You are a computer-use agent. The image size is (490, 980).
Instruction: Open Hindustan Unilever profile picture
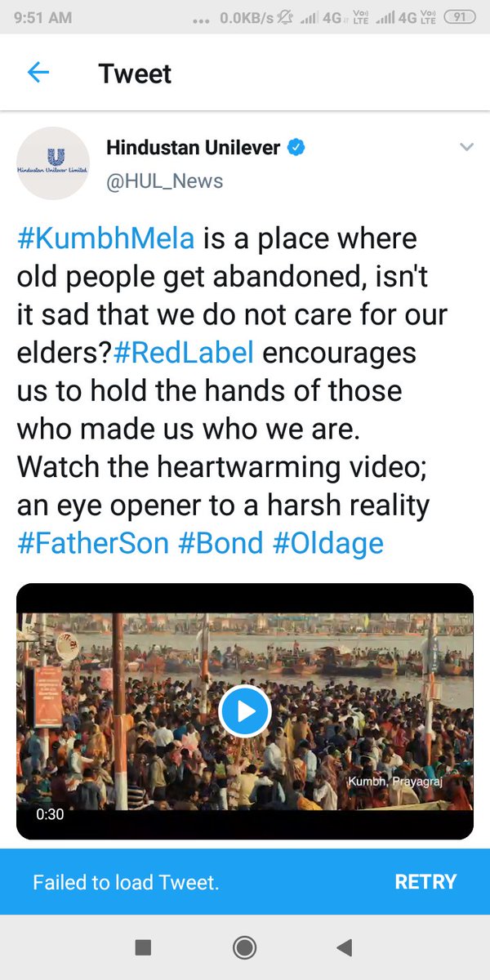pos(53,163)
